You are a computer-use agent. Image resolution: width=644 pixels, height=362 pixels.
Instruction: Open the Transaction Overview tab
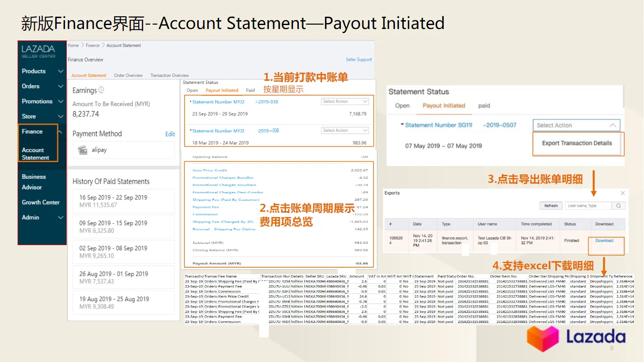[170, 76]
